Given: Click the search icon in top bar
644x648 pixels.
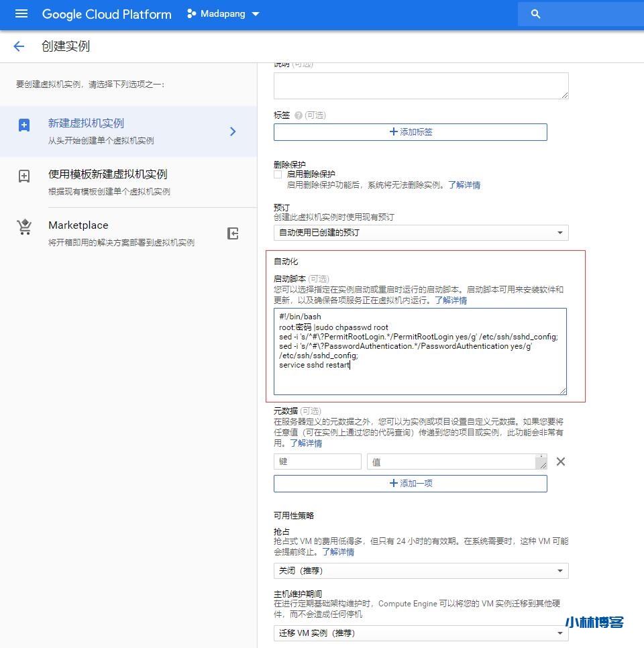Looking at the screenshot, I should 535,13.
